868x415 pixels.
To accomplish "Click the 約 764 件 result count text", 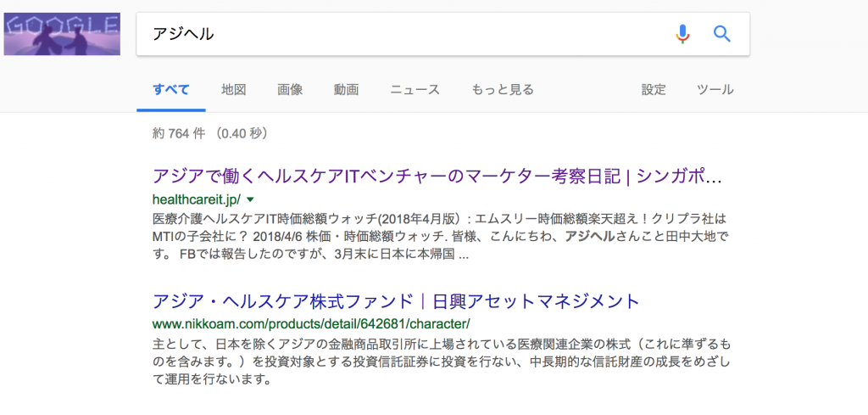I will tap(210, 133).
